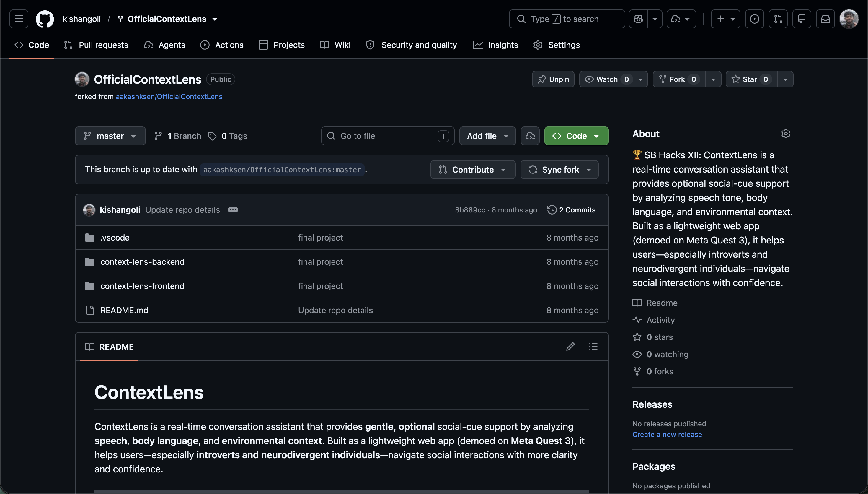View the 2 Commits history
This screenshot has height=494, width=868.
click(x=572, y=210)
